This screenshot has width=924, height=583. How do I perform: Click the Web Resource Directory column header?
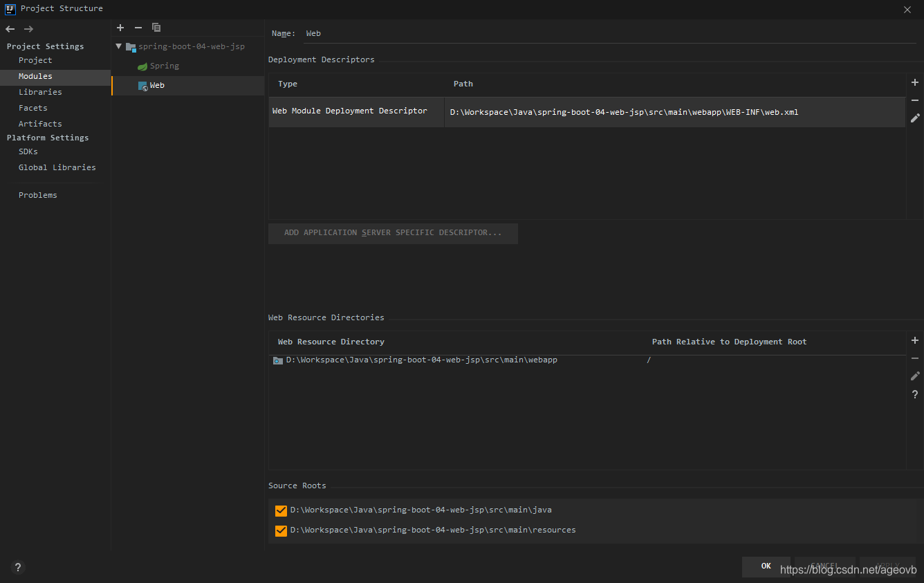coord(331,342)
